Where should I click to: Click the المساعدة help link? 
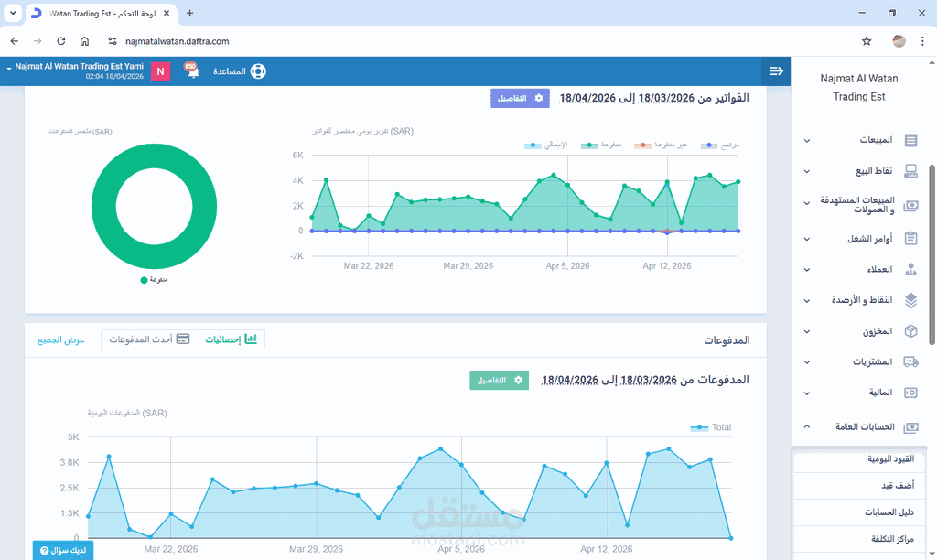[x=230, y=71]
